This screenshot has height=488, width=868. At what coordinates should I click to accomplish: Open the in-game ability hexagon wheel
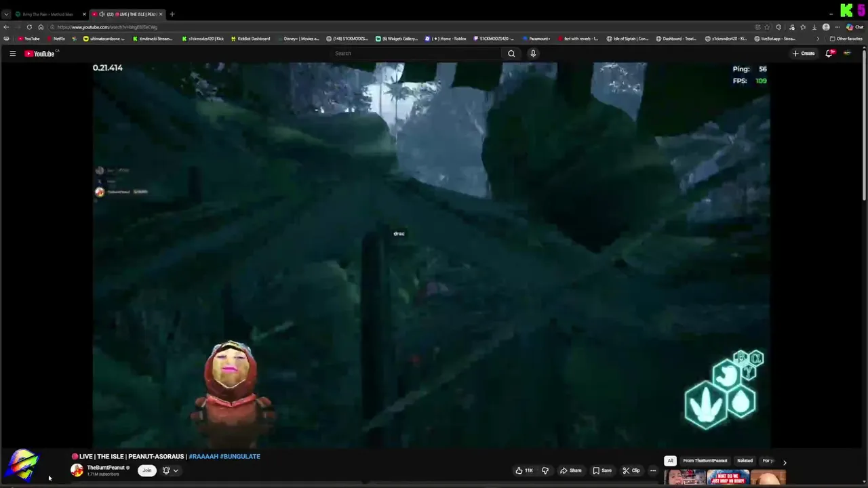724,391
